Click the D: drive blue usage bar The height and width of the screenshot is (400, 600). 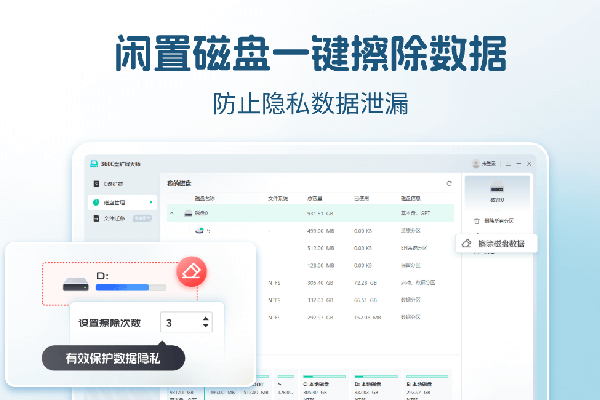(x=130, y=287)
